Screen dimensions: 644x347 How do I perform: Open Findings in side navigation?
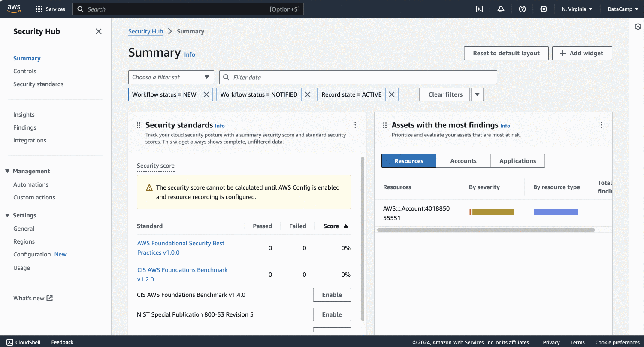25,127
